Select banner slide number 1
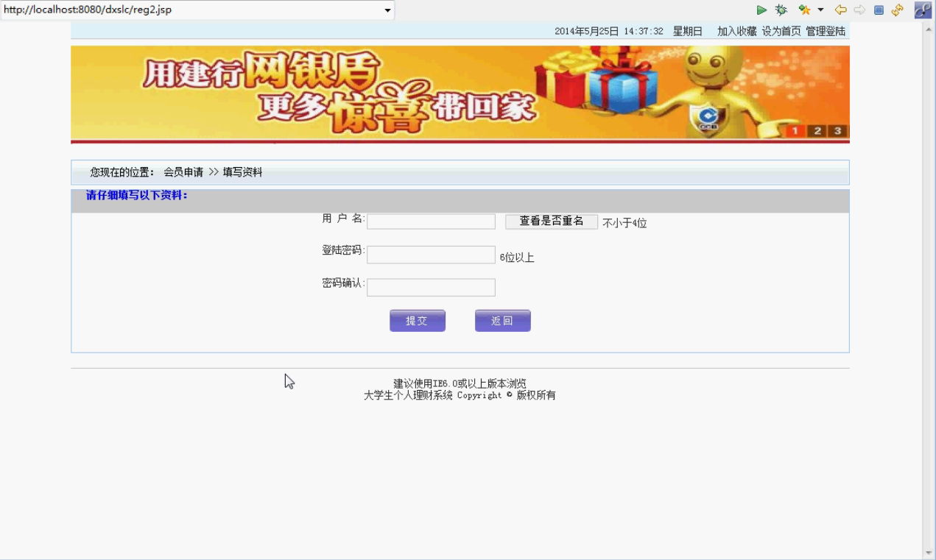Image resolution: width=936 pixels, height=560 pixels. click(795, 131)
